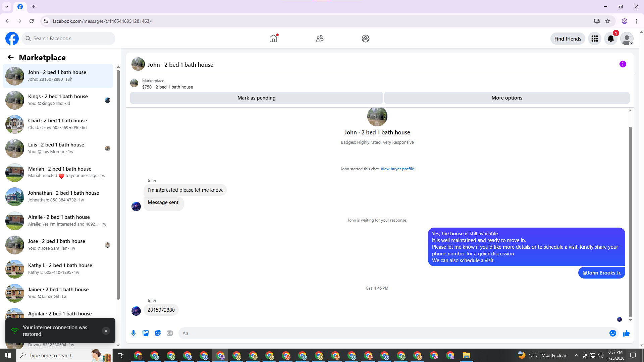Viewport: 644px width, 362px height.
Task: Click the $750 listing thumbnail in header
Action: point(134,83)
